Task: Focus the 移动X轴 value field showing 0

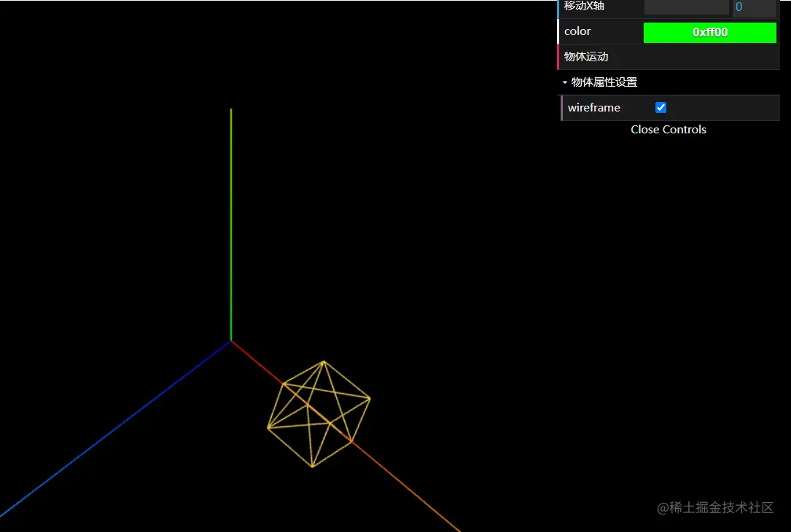Action: coord(754,7)
